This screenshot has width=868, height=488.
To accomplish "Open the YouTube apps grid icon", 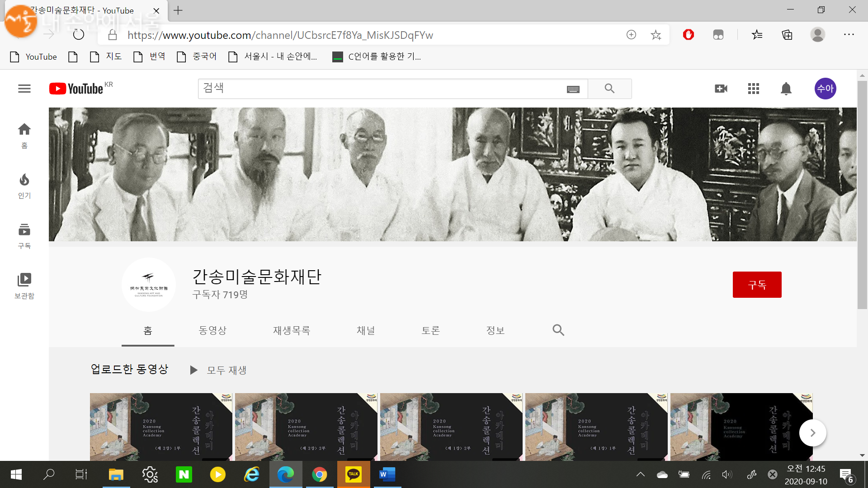I will coord(754,89).
